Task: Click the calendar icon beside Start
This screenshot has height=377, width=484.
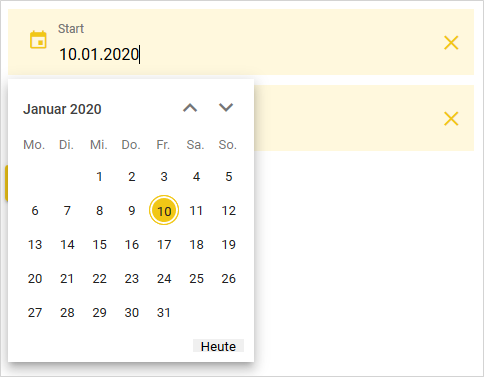Action: point(38,40)
